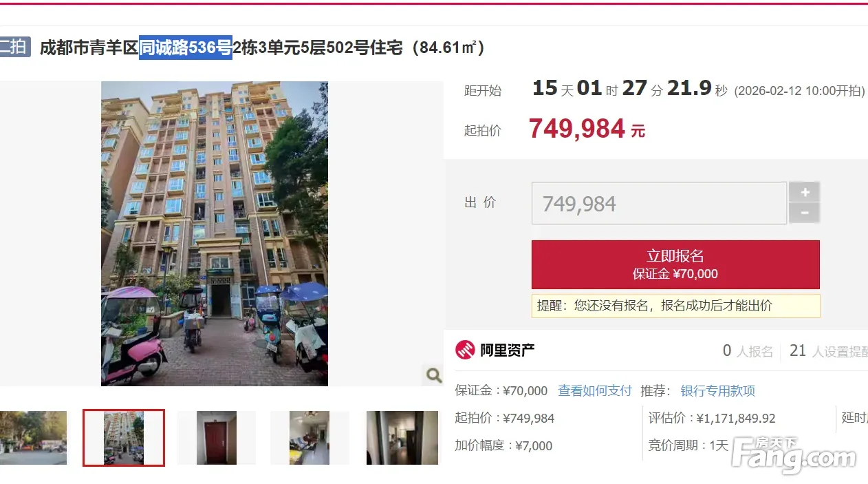Image resolution: width=868 pixels, height=484 pixels.
Task: Click the plus icon to raise bid
Action: [805, 192]
